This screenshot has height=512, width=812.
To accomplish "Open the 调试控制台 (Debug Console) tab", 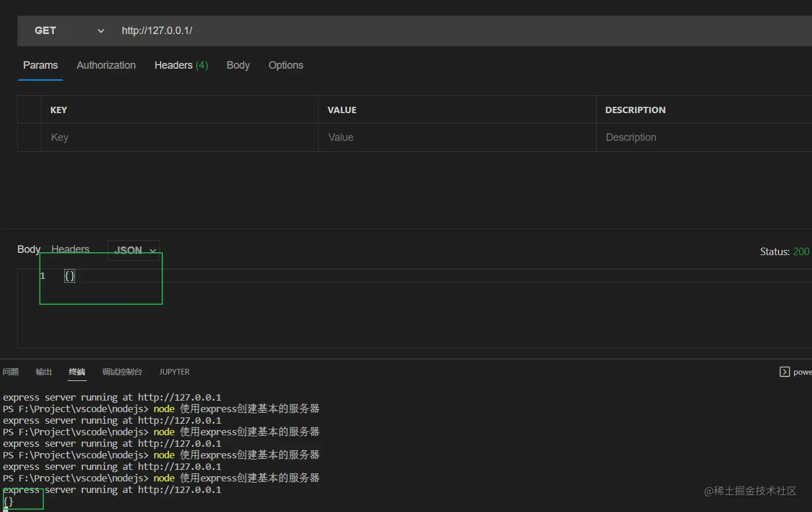I will [122, 372].
